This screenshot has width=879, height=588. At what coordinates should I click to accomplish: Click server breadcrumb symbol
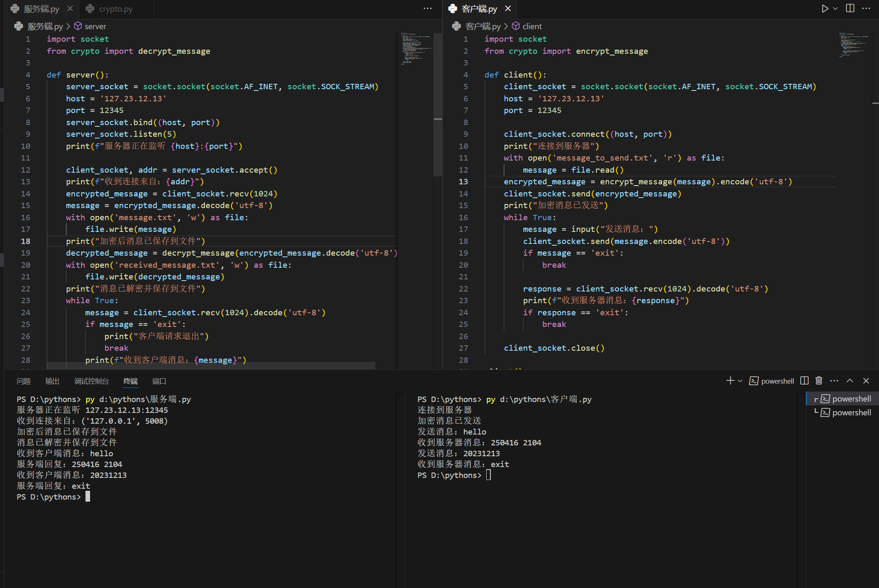click(x=95, y=26)
